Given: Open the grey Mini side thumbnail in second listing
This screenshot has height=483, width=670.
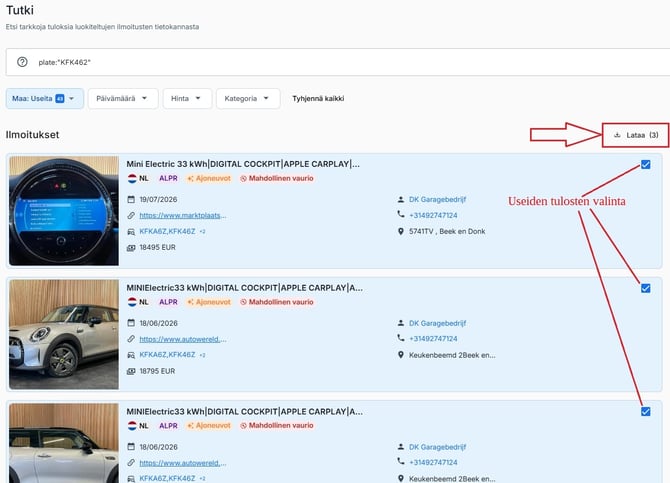Looking at the screenshot, I should [64, 334].
